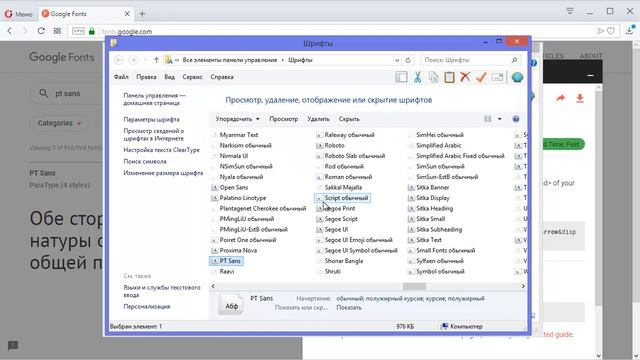
Task: Open the recent locations dropdown arrow
Action: 145,60
